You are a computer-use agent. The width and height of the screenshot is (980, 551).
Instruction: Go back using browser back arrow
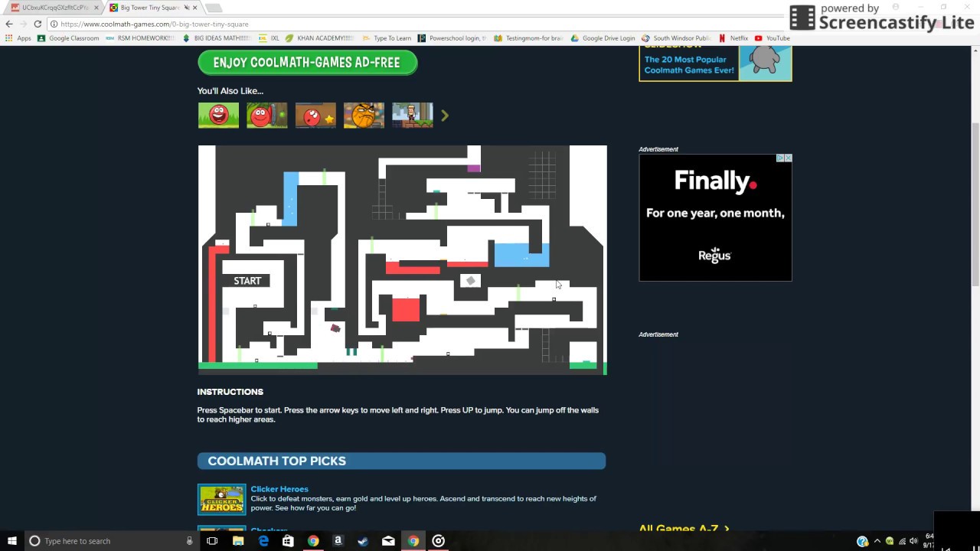[x=9, y=24]
